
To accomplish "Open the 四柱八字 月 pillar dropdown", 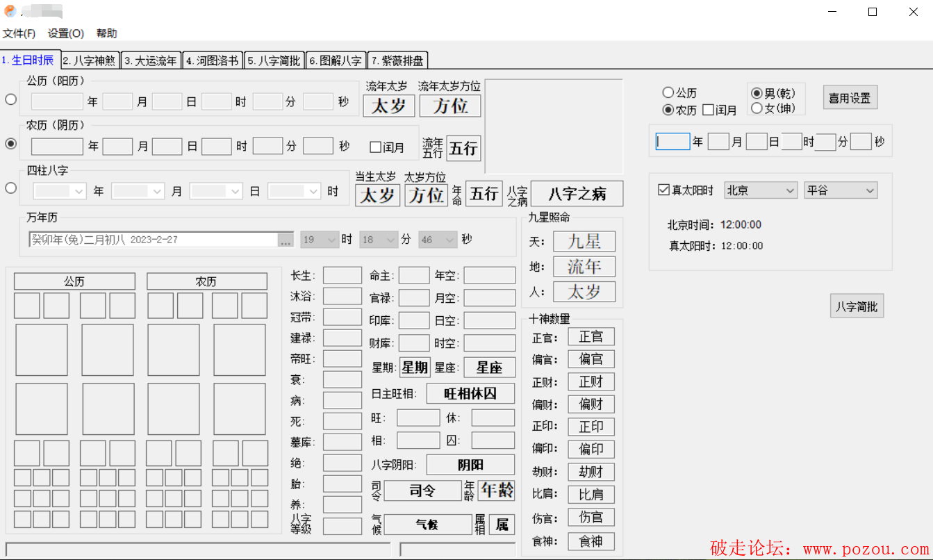I will pos(138,191).
